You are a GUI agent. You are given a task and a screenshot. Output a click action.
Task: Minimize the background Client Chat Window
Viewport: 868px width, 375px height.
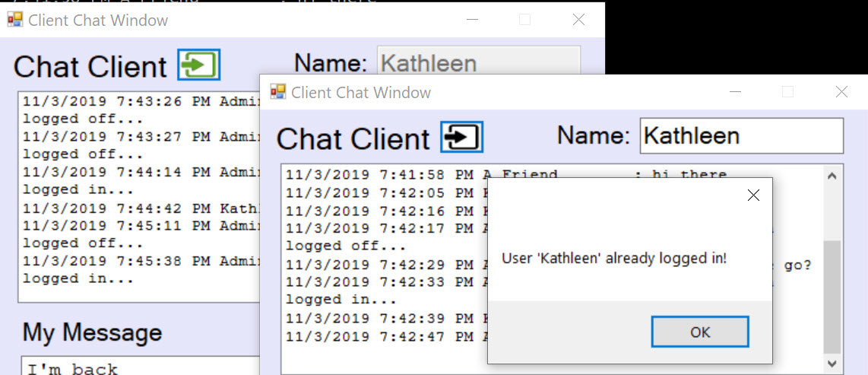click(472, 20)
